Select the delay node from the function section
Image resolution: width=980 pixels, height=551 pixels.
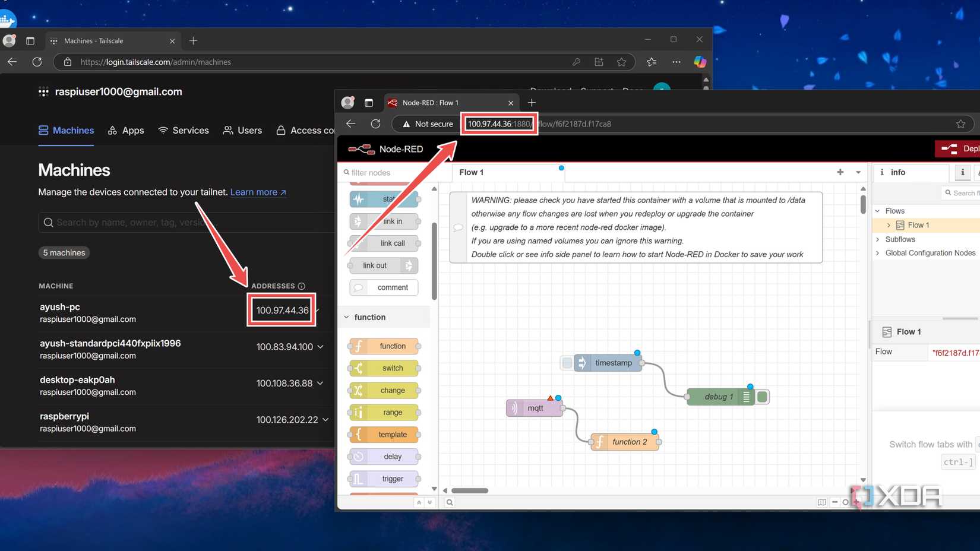[383, 456]
